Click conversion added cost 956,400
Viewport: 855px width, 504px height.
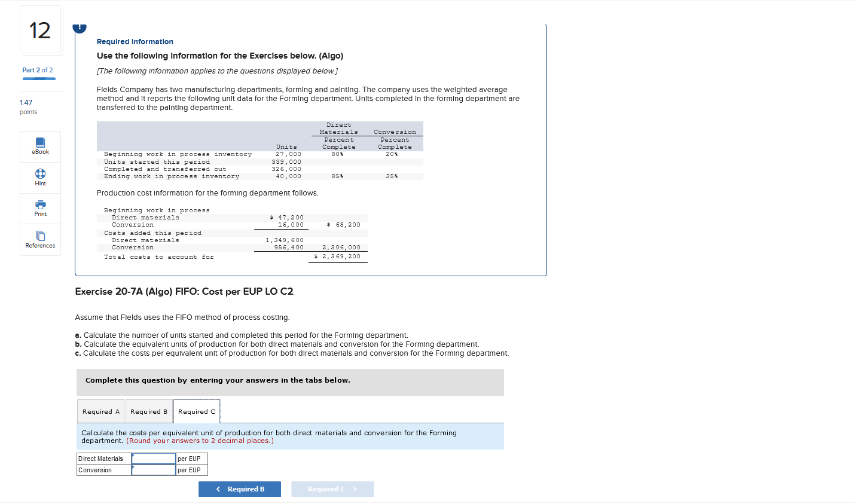289,248
